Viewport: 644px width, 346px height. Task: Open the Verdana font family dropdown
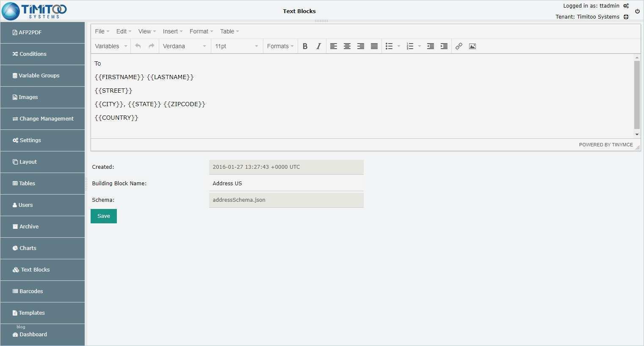[x=185, y=46]
